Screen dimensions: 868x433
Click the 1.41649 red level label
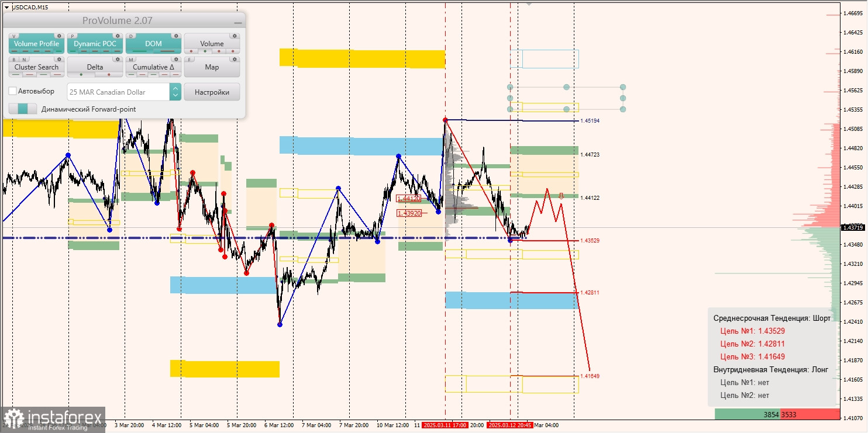[590, 376]
